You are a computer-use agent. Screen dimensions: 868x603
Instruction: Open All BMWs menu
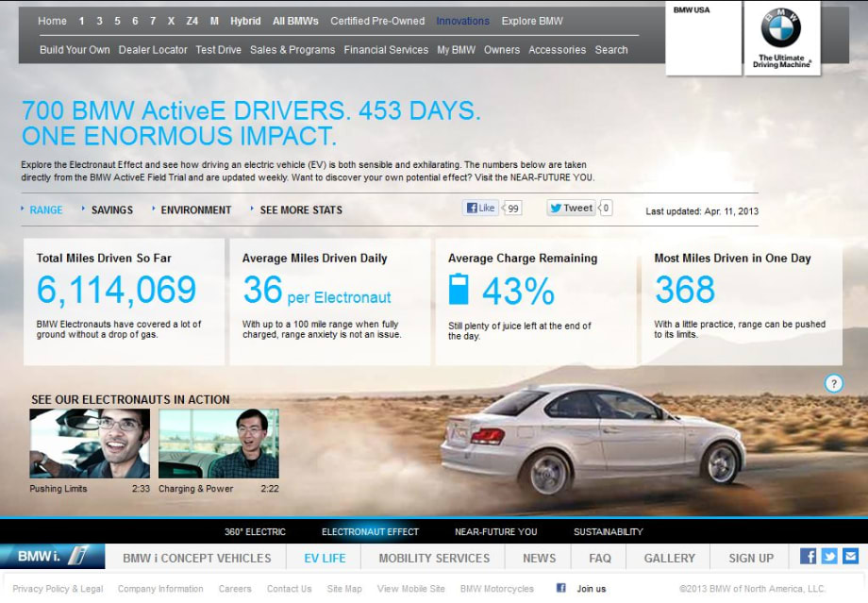295,21
